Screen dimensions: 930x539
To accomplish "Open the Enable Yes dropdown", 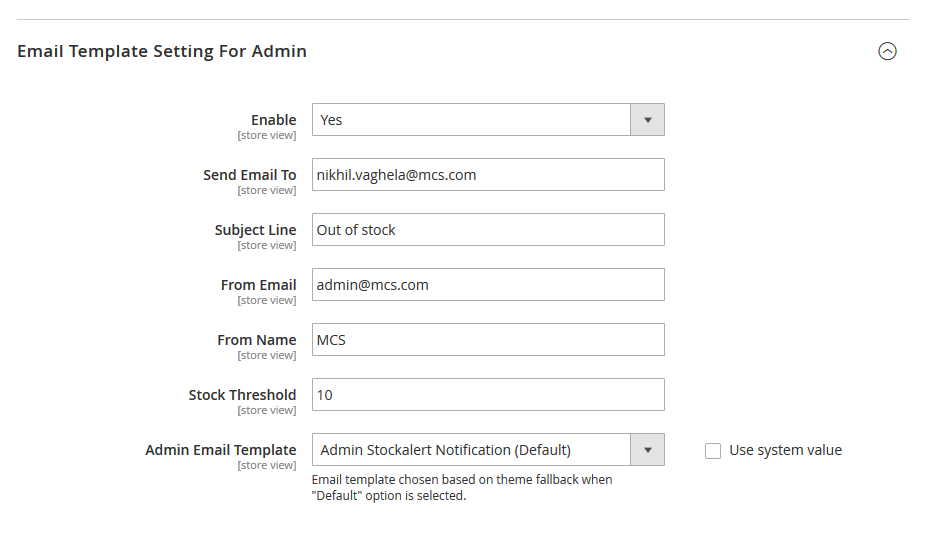I will [471, 120].
